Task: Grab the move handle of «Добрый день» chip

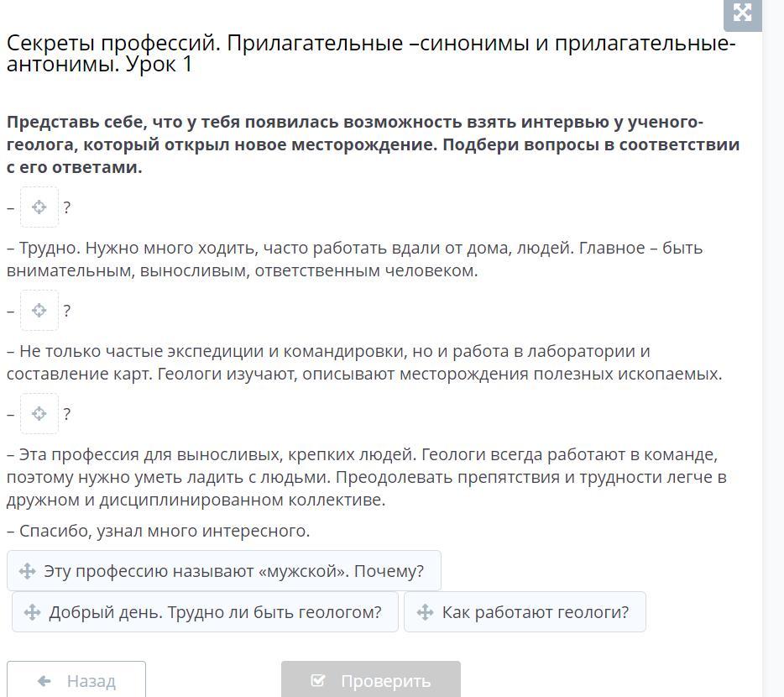Action: click(x=32, y=612)
